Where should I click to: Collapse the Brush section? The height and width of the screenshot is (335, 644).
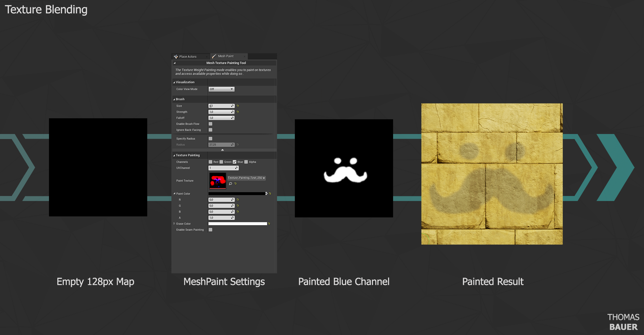(174, 99)
